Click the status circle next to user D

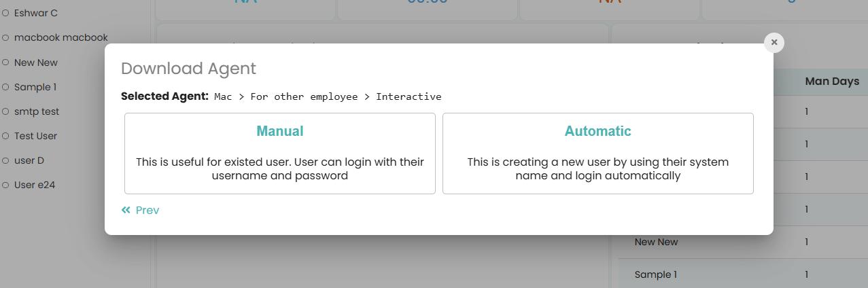coord(5,160)
